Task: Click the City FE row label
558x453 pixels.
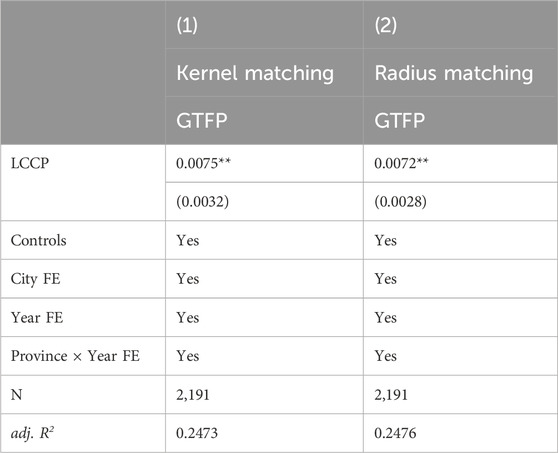Action: pos(36,279)
